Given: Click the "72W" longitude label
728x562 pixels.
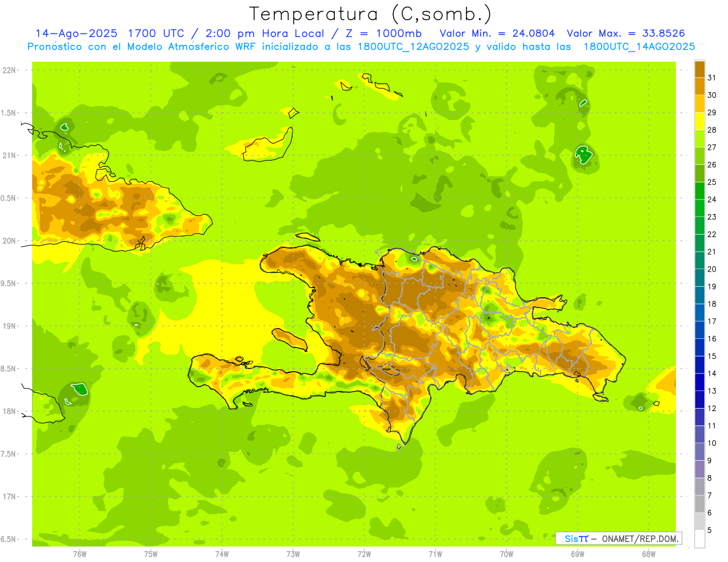Looking at the screenshot, I should click(x=364, y=554).
